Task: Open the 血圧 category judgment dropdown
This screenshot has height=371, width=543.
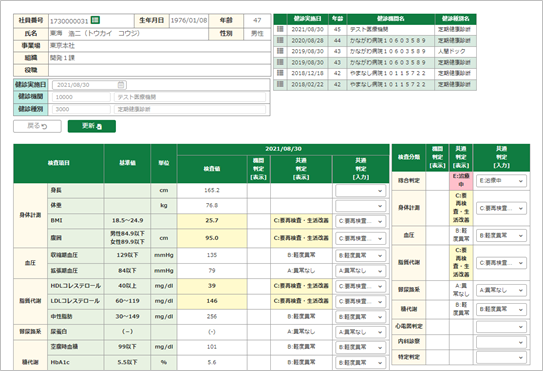Action: [501, 236]
